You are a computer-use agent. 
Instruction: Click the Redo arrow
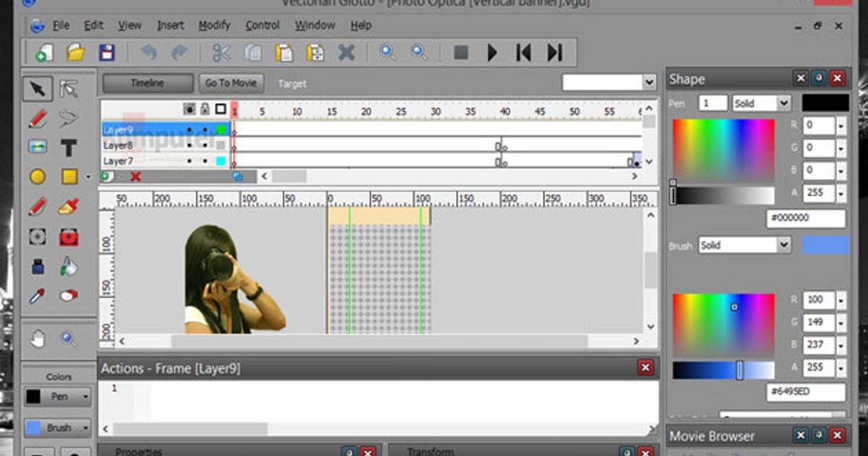pyautogui.click(x=179, y=53)
